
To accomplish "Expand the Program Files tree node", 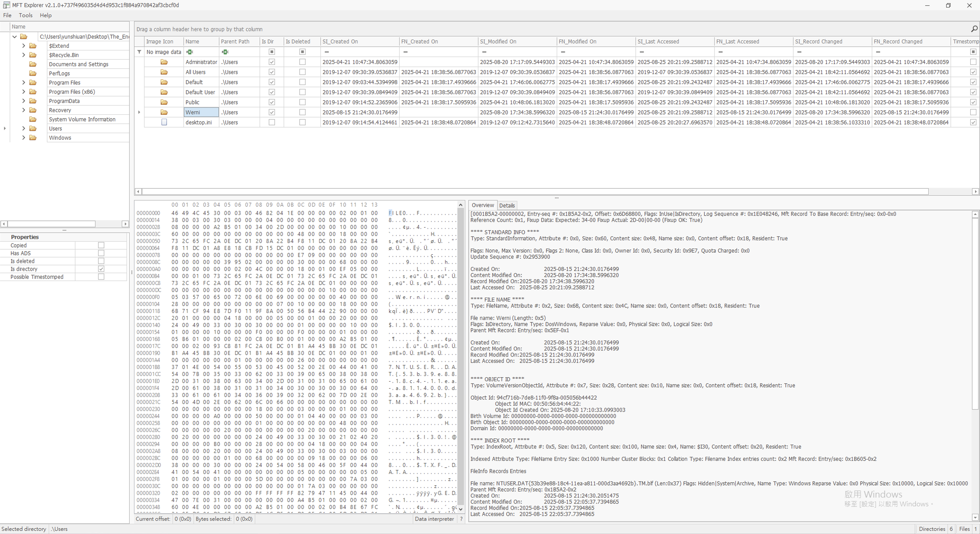I will point(24,83).
